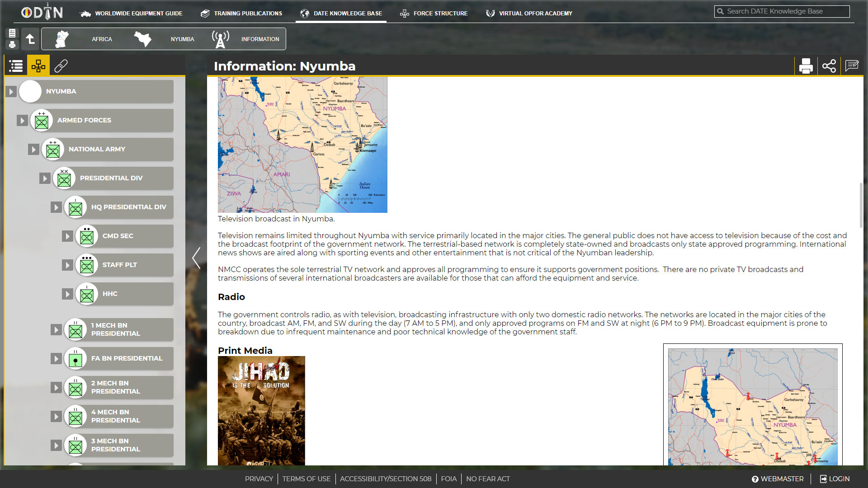Open the comments feedback icon
The height and width of the screenshot is (488, 868).
(x=852, y=66)
